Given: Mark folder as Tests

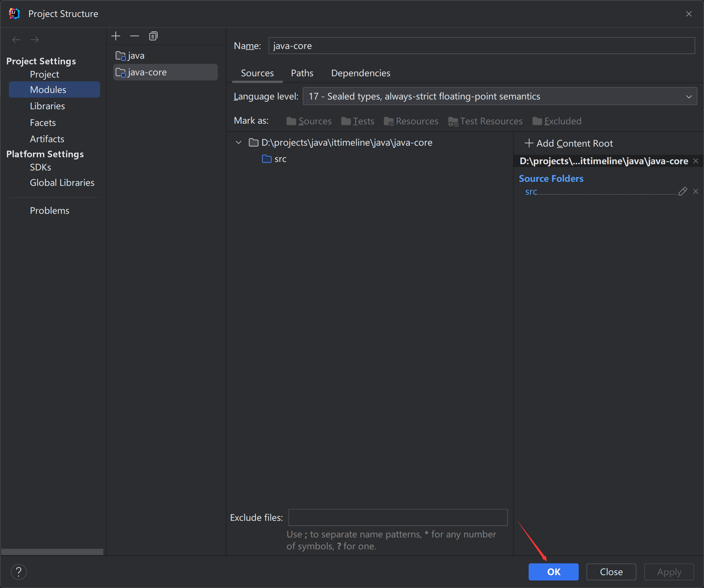Looking at the screenshot, I should (x=357, y=121).
